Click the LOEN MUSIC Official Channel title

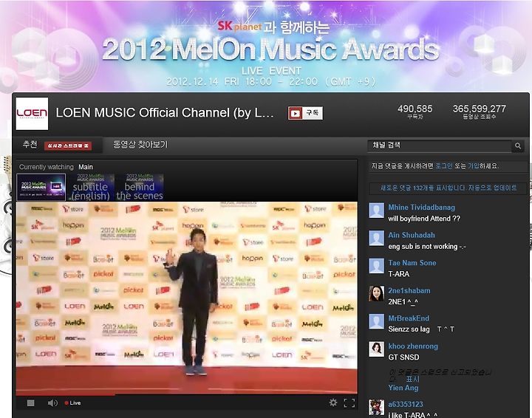165,113
